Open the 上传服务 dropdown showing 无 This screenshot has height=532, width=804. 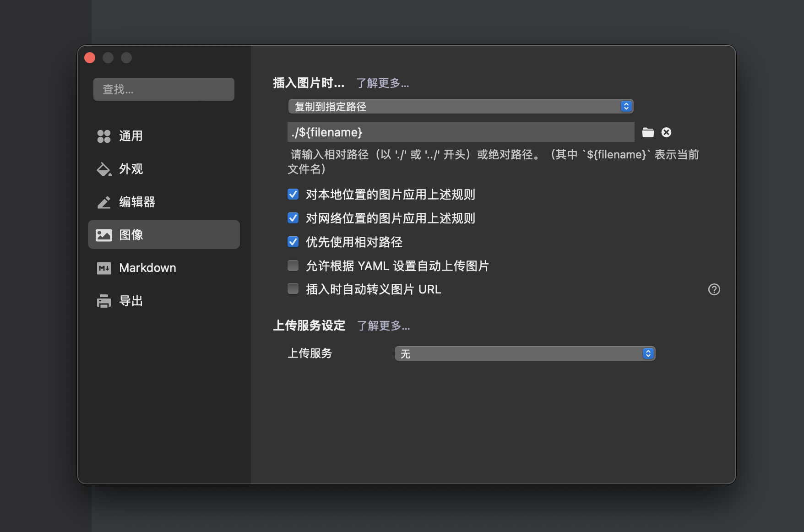click(525, 353)
